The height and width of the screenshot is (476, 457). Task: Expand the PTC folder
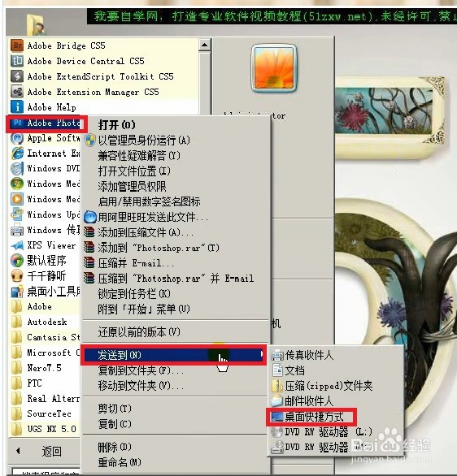point(45,383)
